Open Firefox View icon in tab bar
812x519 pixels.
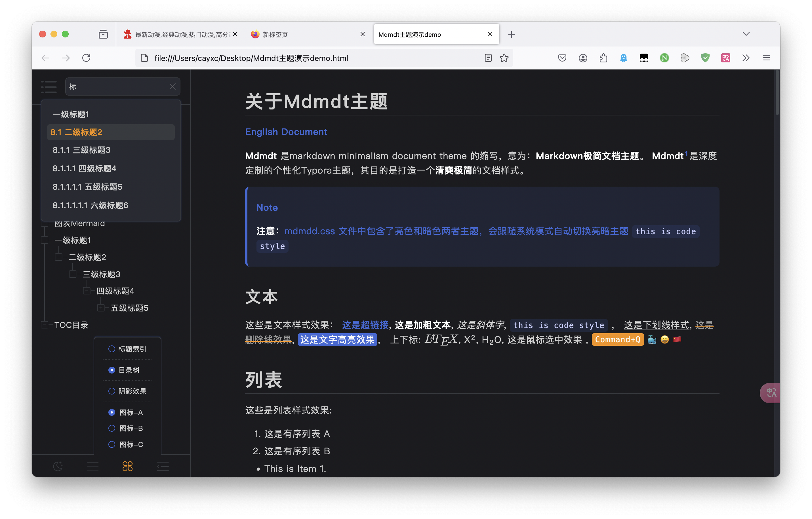click(103, 34)
